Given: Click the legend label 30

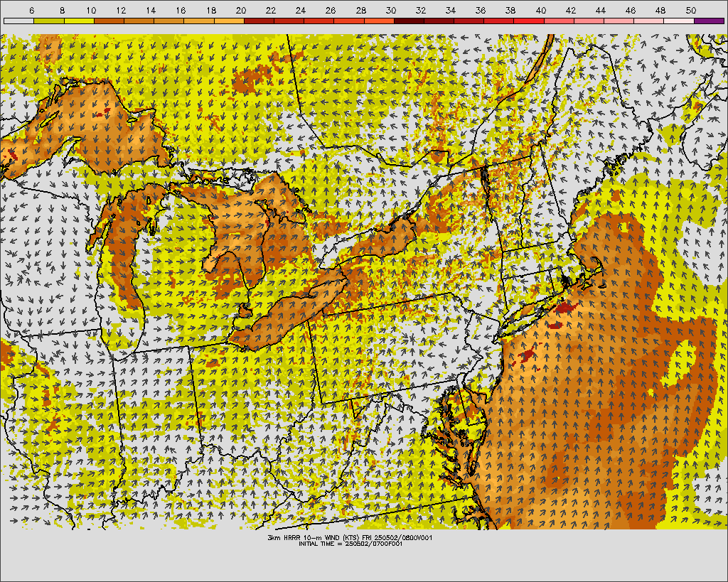Looking at the screenshot, I should tap(390, 10).
